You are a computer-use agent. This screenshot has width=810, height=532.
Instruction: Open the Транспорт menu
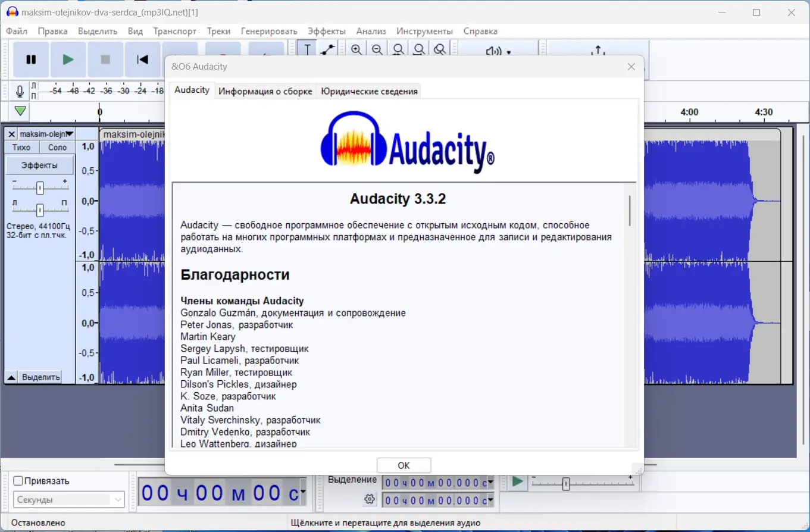(x=175, y=31)
